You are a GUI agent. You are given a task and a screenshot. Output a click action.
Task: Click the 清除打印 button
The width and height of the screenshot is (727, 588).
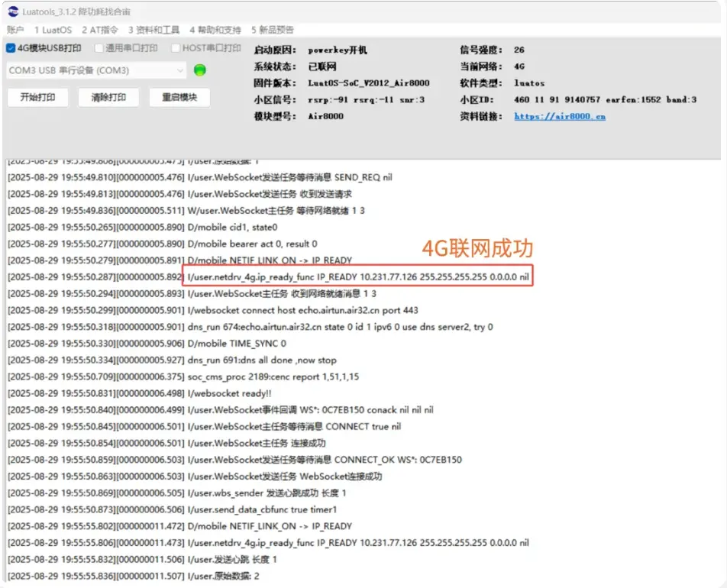pos(108,98)
